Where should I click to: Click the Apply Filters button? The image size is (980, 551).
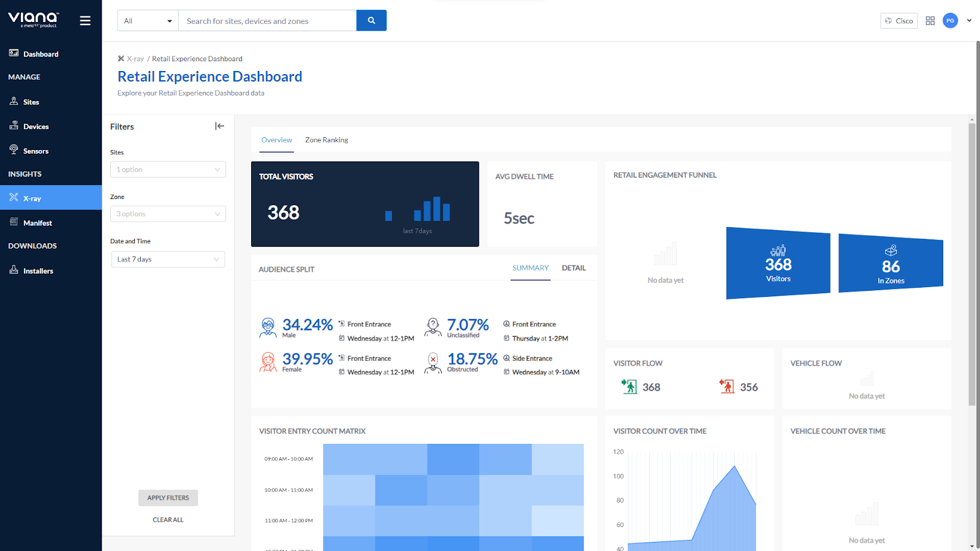pyautogui.click(x=168, y=498)
